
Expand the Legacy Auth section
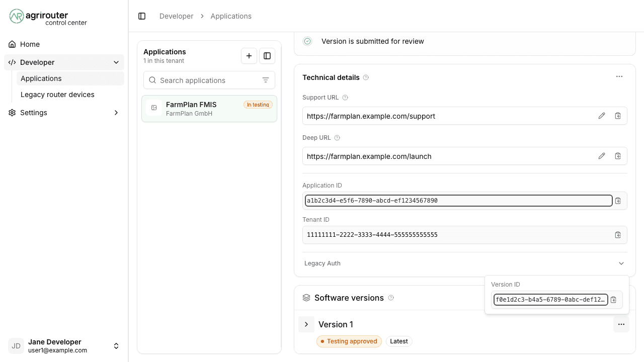465,263
